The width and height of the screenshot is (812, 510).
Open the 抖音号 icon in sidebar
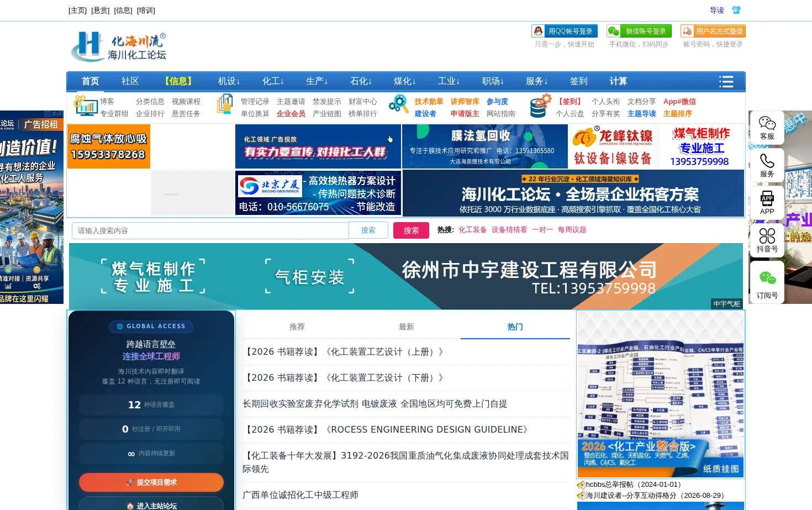767,240
